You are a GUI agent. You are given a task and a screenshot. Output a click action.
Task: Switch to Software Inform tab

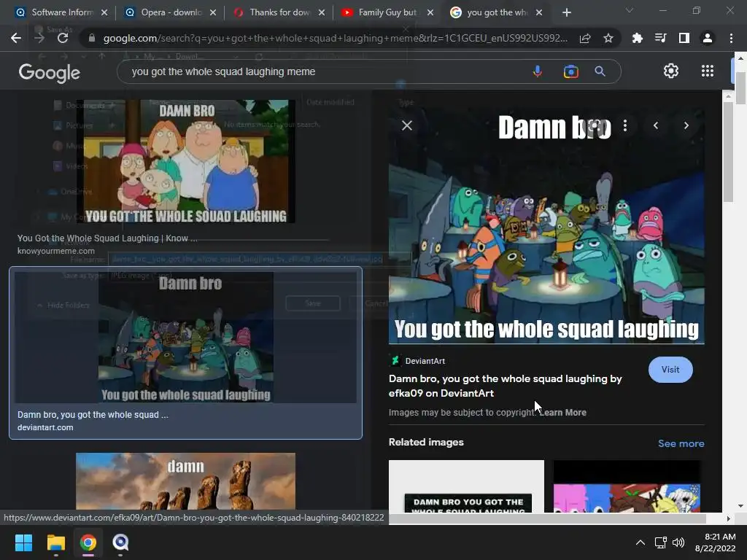pyautogui.click(x=62, y=12)
